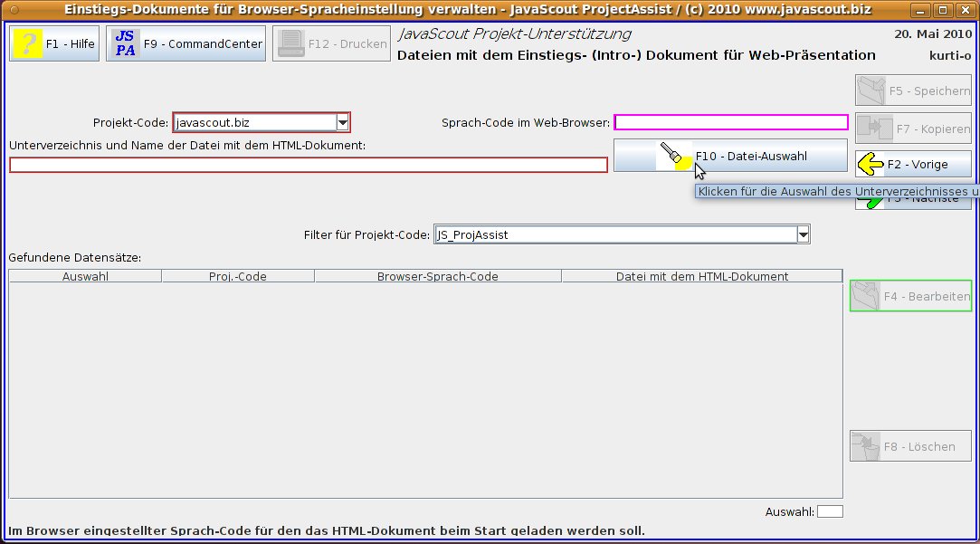The image size is (980, 544).
Task: Click the flashlight icon for Datei-Auswahl
Action: click(674, 156)
